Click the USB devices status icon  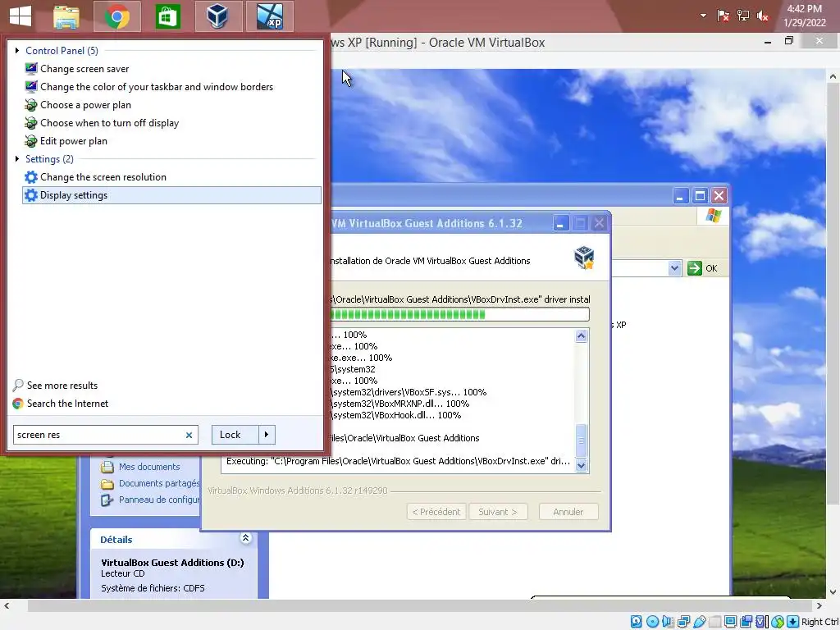[700, 622]
